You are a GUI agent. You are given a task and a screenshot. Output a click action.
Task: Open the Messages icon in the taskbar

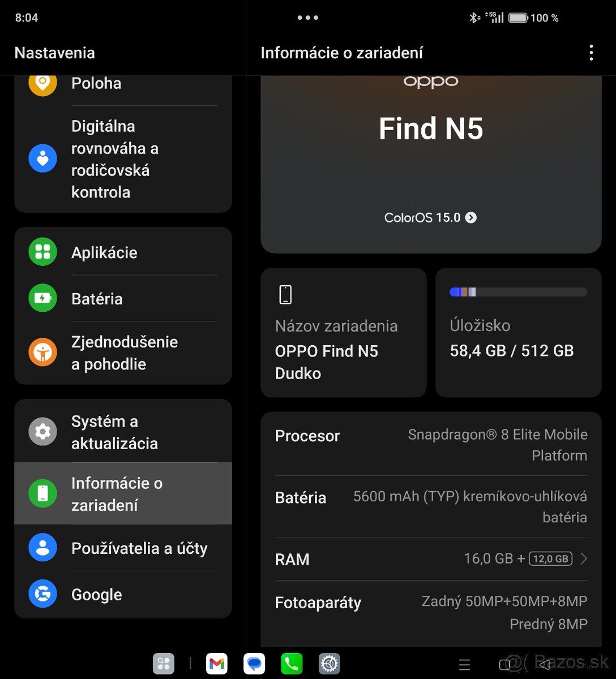[x=254, y=663]
